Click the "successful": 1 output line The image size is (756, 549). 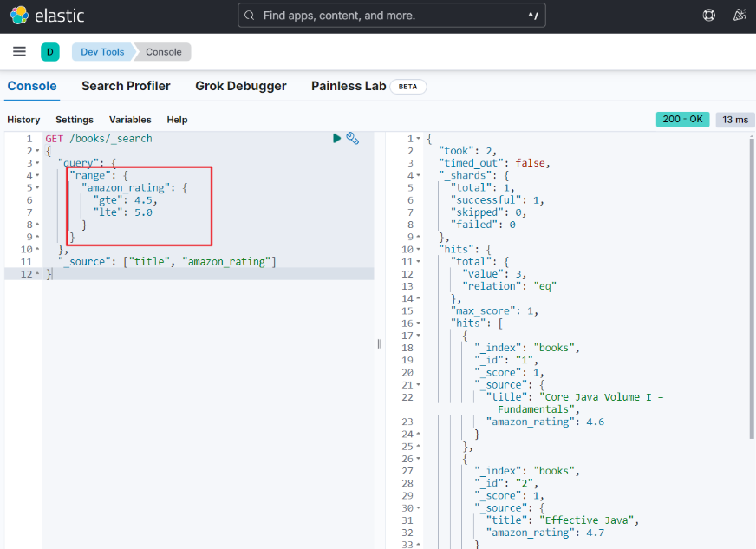coord(497,200)
